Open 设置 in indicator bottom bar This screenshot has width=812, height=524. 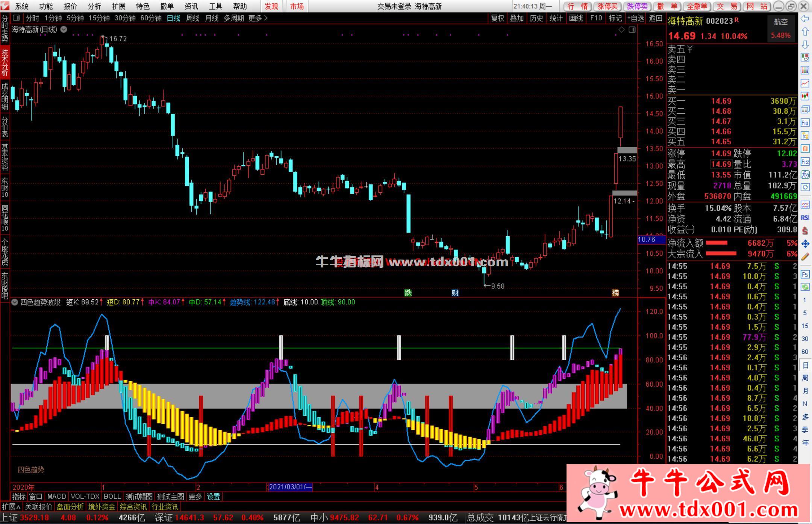[x=214, y=497]
